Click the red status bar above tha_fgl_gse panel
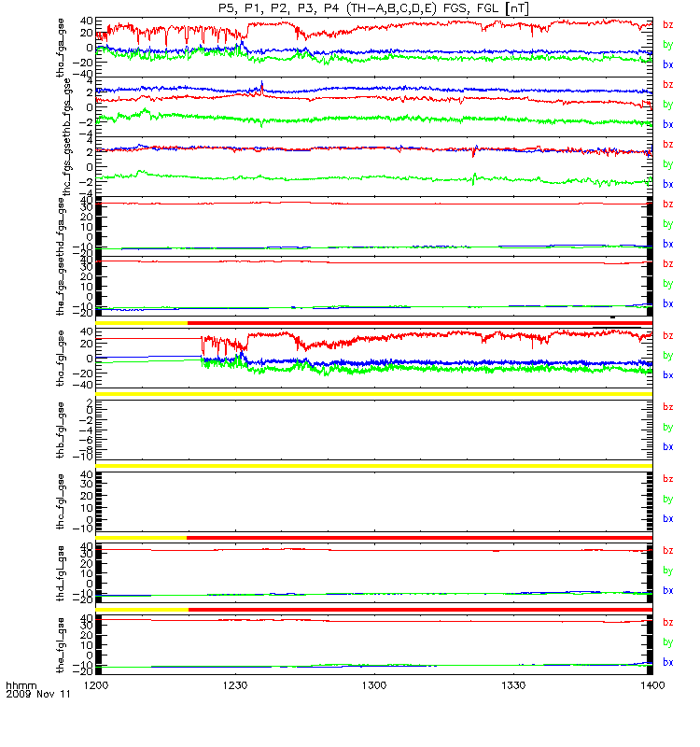 pyautogui.click(x=419, y=323)
